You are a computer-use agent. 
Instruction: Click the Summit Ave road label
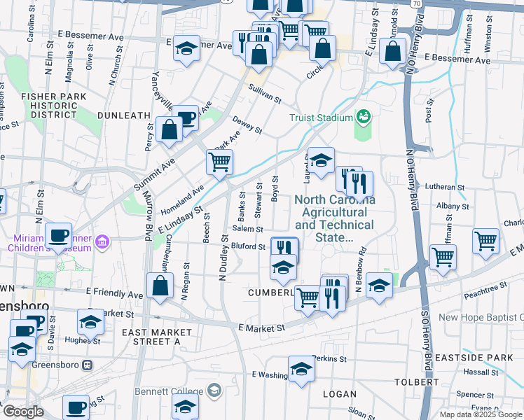click(154, 174)
